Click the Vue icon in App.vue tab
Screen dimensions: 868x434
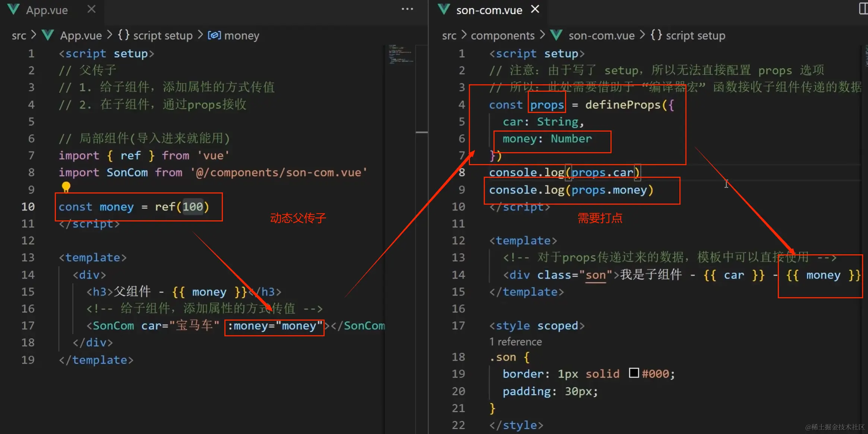pyautogui.click(x=14, y=10)
